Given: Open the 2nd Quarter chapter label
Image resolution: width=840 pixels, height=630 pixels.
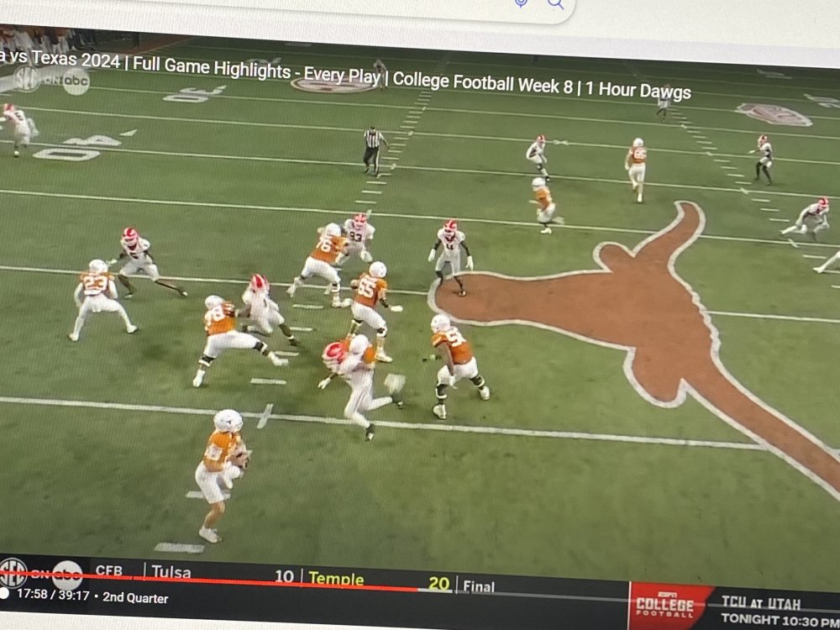Looking at the screenshot, I should [136, 598].
